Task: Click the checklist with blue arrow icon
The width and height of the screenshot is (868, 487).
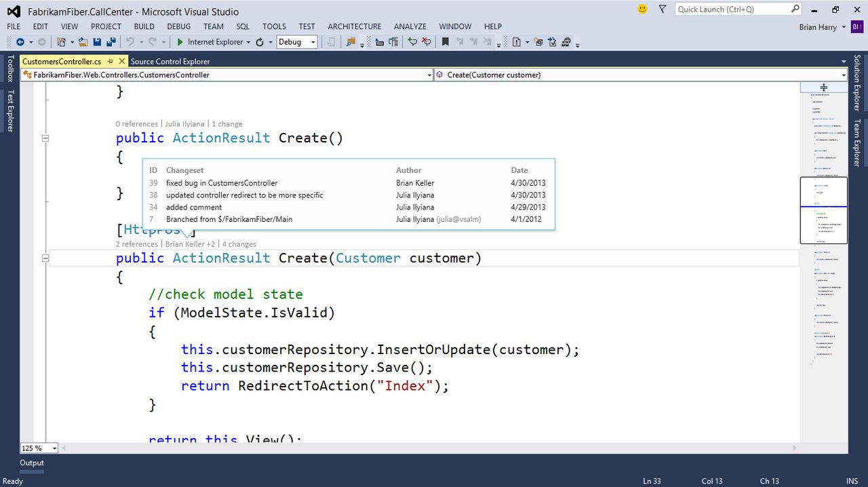Action: (x=552, y=42)
